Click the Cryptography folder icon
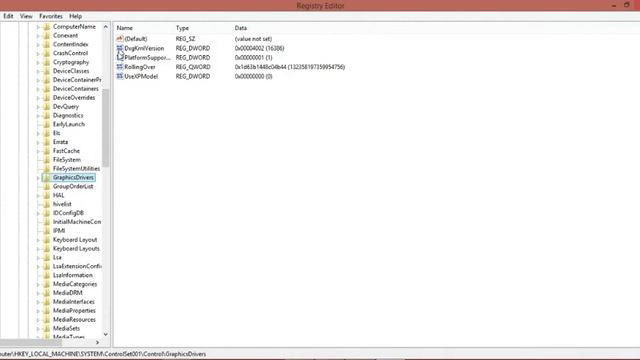This screenshot has height=360, width=640. tap(47, 62)
